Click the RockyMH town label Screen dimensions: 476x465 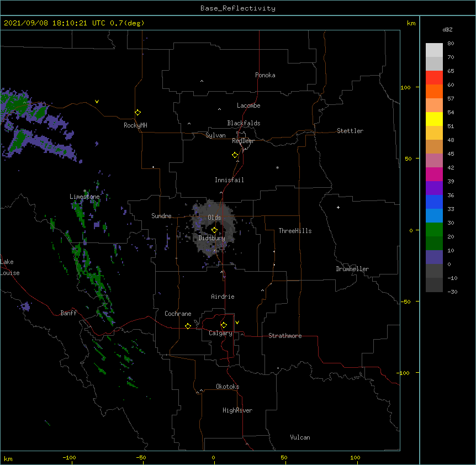pos(135,125)
